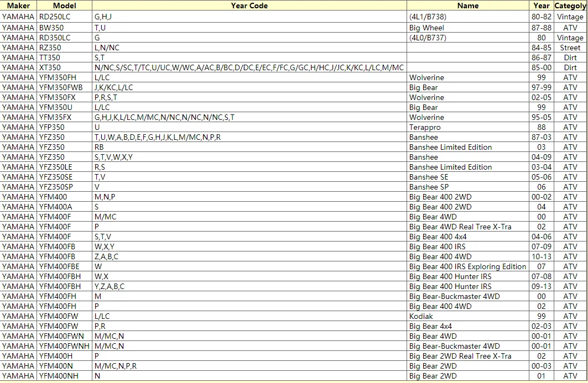Click the (4L0/B737) name cell
The image size is (588, 383).
point(467,38)
